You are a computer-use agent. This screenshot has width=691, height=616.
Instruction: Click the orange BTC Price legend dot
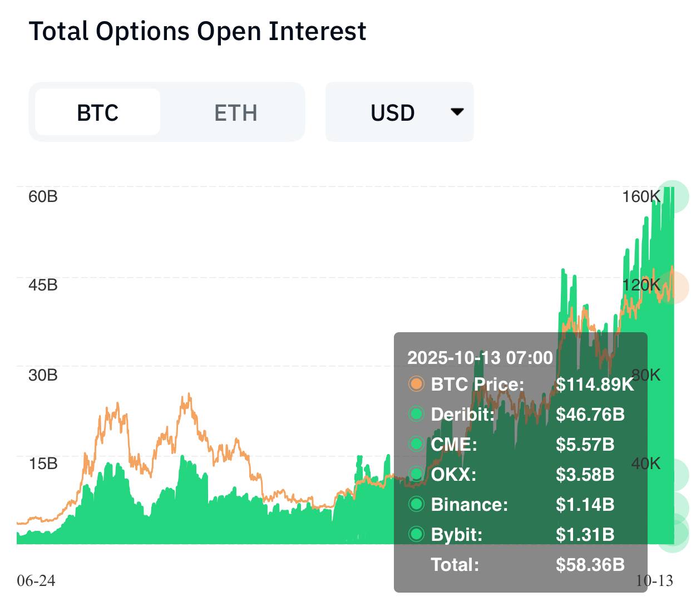coord(416,384)
